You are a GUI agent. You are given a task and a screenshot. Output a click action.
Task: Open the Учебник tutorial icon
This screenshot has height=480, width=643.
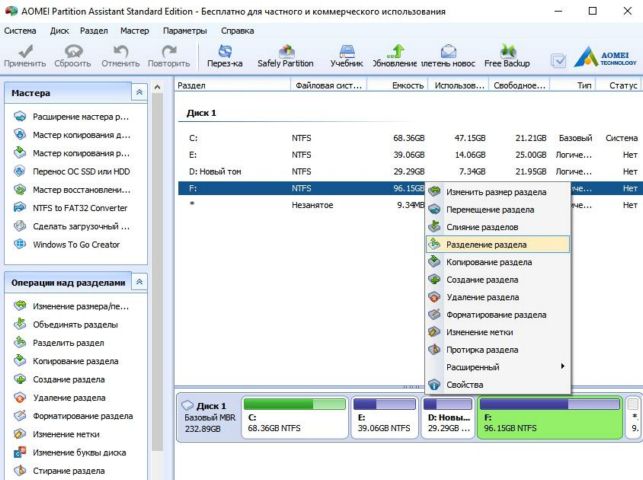coord(347,56)
